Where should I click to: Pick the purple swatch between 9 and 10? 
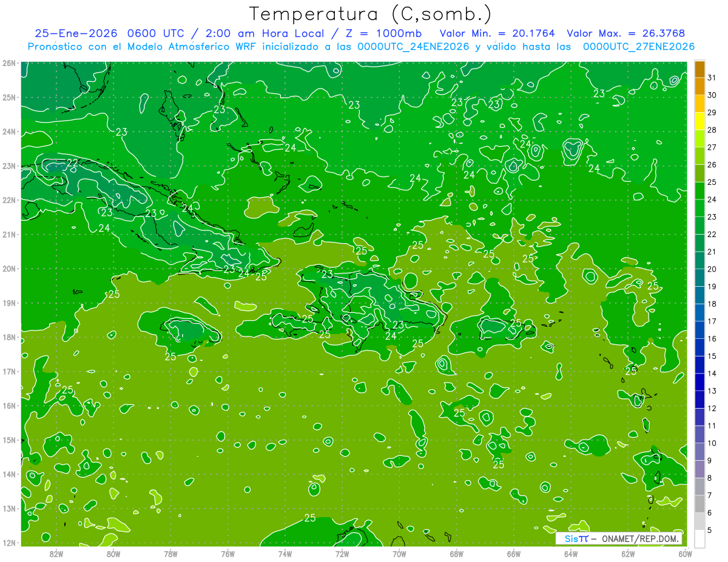(x=699, y=452)
